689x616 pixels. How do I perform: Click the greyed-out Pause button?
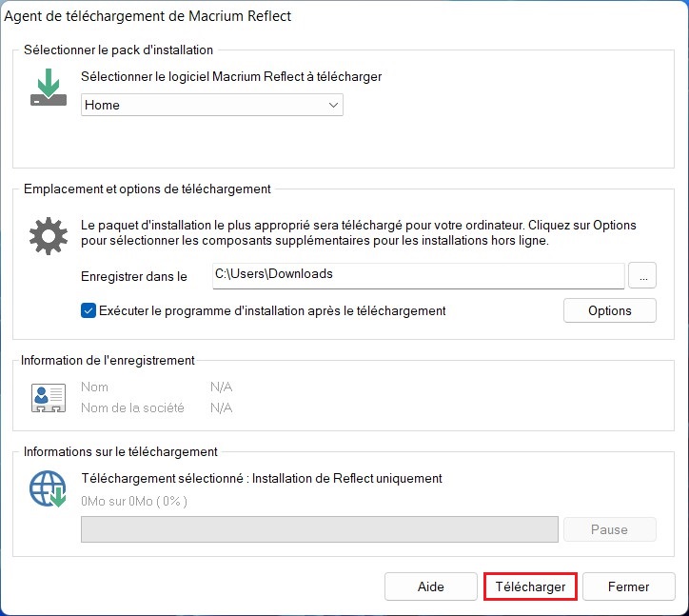(609, 529)
